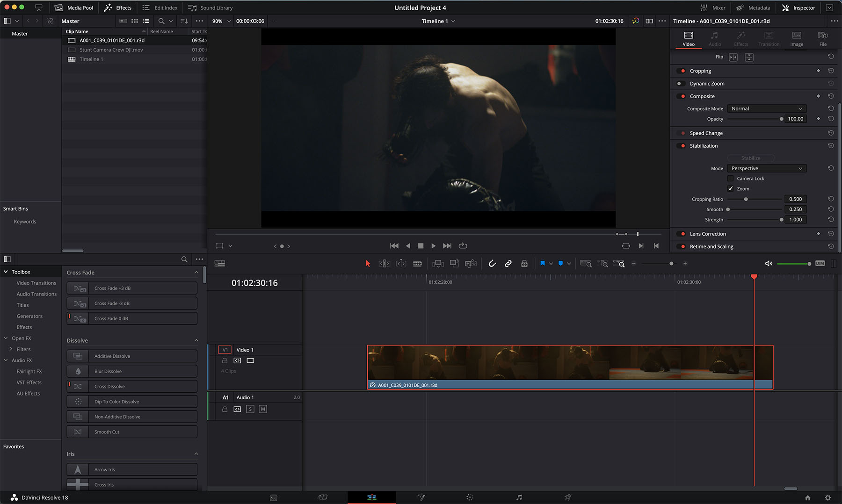842x504 pixels.
Task: Mute Audio 1 track with M button
Action: (263, 409)
